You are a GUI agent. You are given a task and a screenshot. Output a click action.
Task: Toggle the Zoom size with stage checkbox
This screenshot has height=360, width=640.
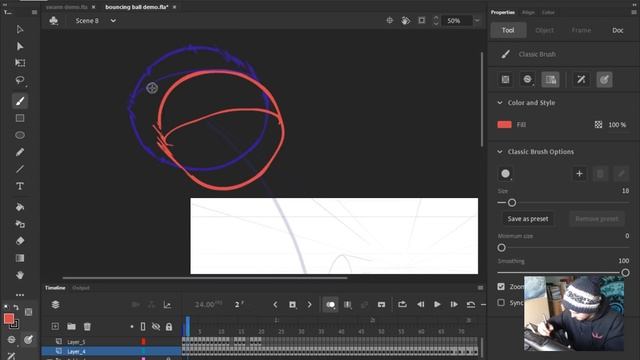(501, 287)
